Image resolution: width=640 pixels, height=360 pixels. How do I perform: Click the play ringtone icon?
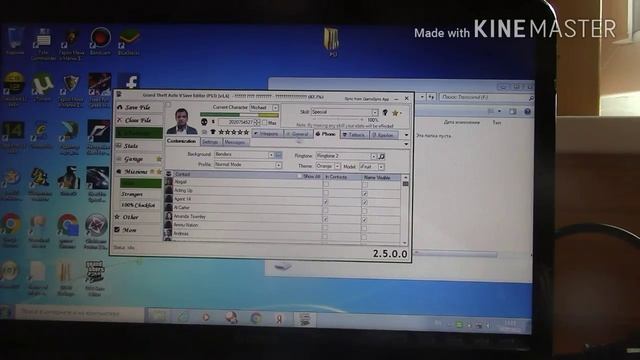(x=381, y=156)
